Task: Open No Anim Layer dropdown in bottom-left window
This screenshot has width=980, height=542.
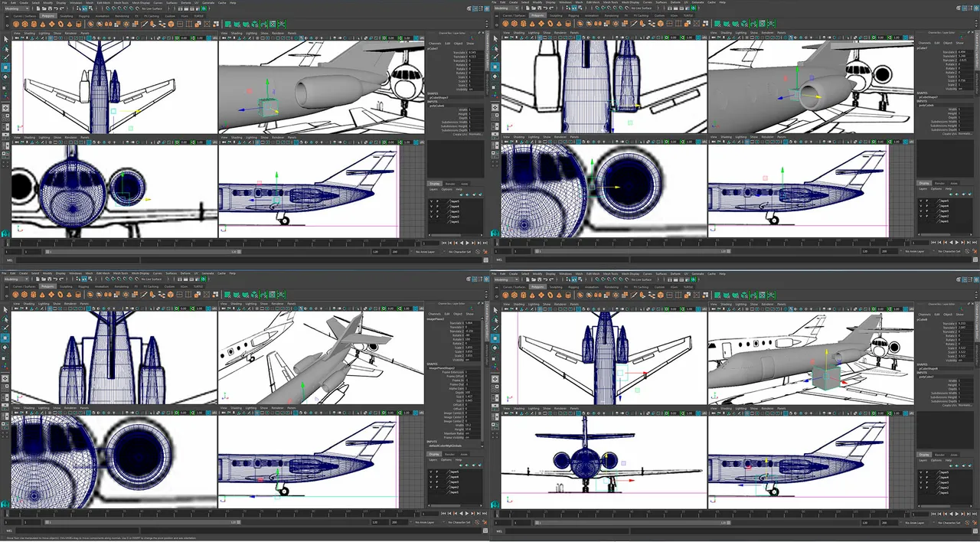Action: pos(424,521)
